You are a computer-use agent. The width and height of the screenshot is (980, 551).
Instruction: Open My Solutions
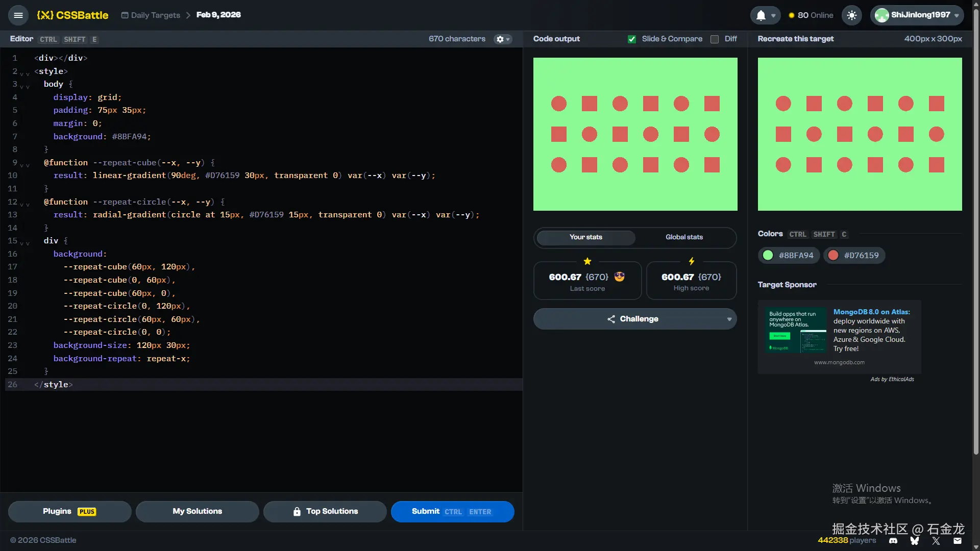197,511
